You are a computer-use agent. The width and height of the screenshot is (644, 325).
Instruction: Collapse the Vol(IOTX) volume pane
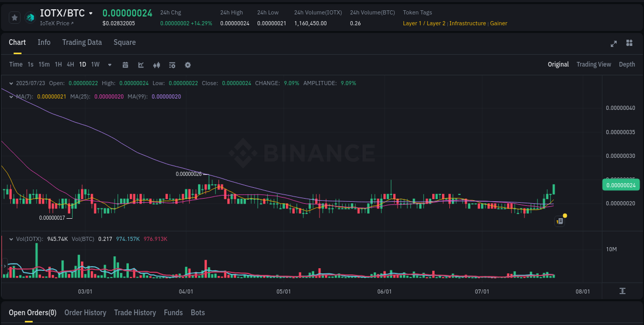pos(10,239)
